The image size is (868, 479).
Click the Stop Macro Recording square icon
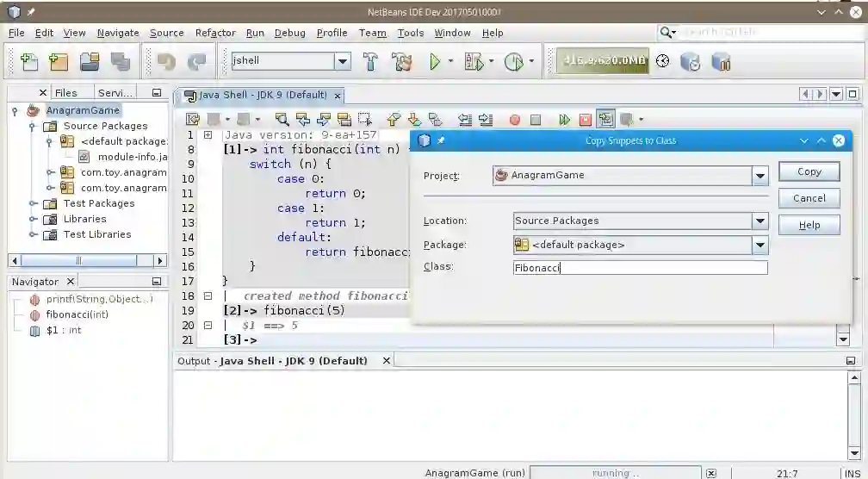coord(536,120)
